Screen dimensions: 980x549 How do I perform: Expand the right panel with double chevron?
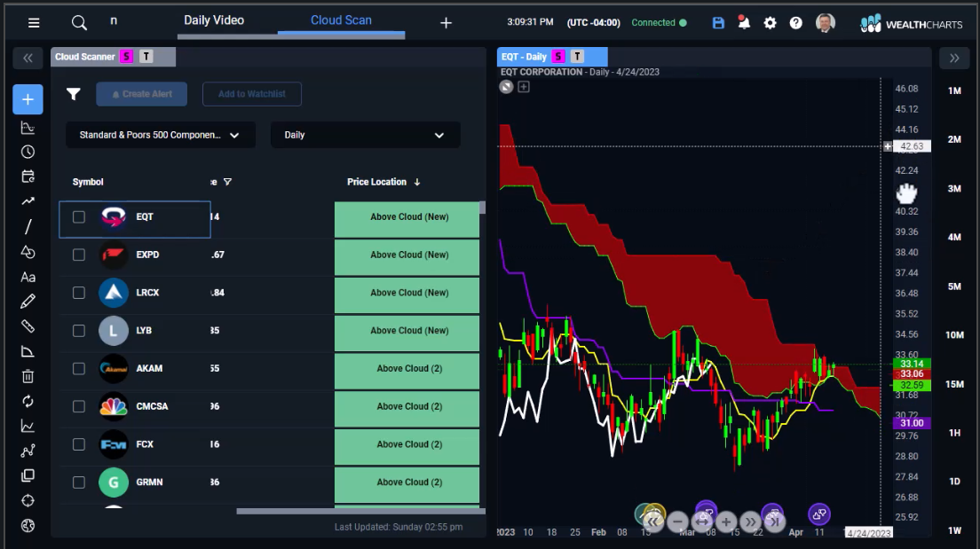953,58
